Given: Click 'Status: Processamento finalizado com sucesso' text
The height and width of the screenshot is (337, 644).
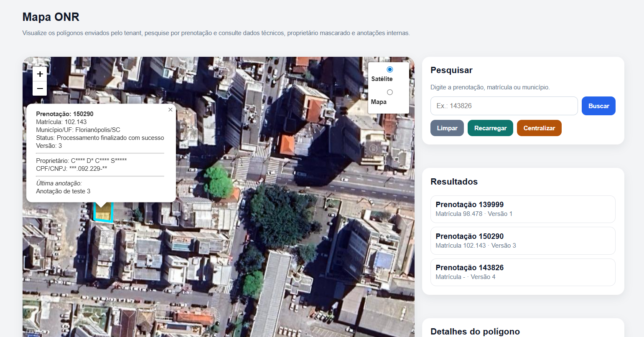Looking at the screenshot, I should [100, 138].
